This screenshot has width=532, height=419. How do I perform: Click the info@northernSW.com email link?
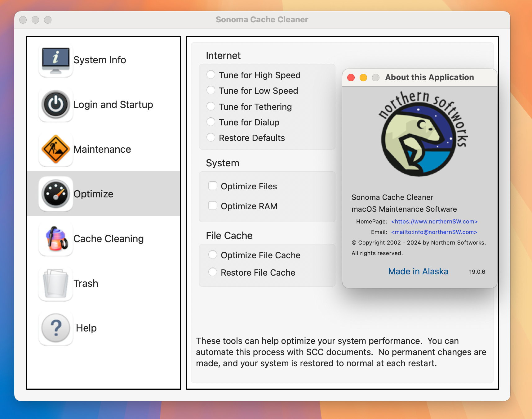[x=434, y=232]
